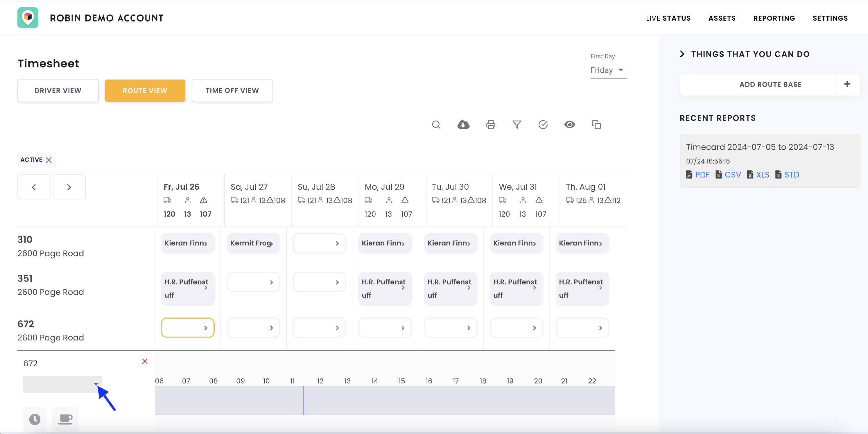Screen dimensions: 868x434
Task: Download the STD timecard report
Action: point(787,175)
